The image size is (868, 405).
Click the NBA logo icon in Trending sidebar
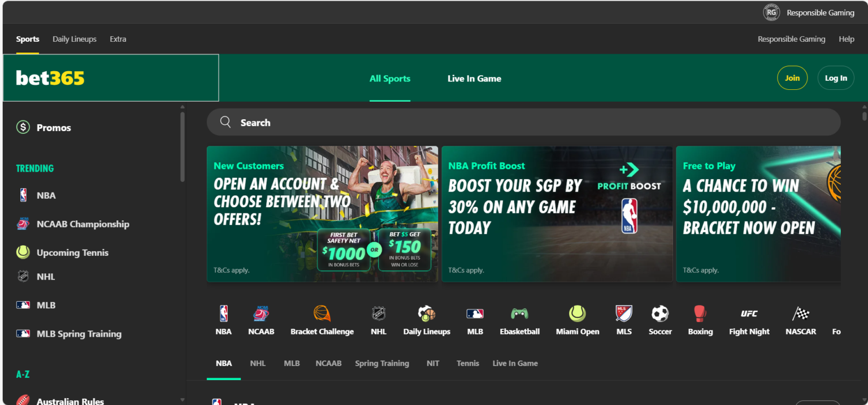[23, 195]
